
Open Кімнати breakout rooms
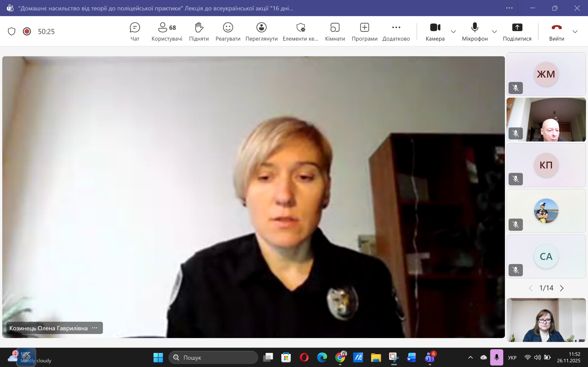(x=335, y=32)
